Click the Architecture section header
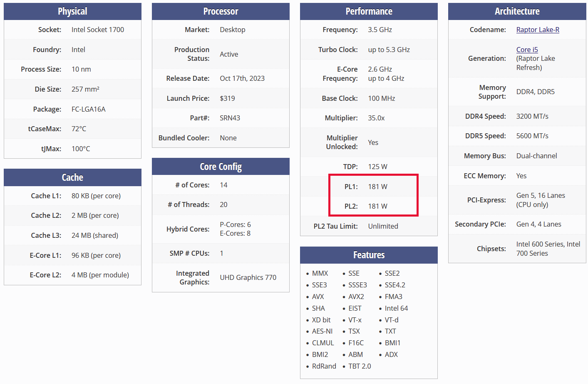 517,11
